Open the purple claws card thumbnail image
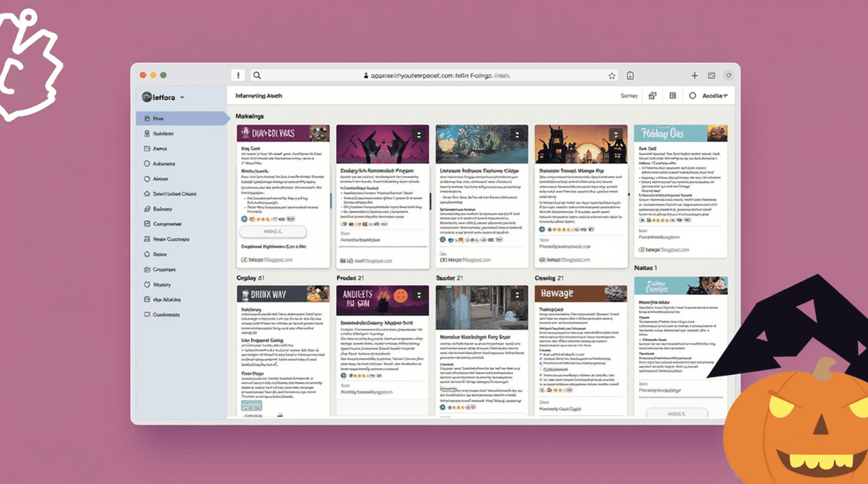The image size is (868, 484). click(x=382, y=144)
